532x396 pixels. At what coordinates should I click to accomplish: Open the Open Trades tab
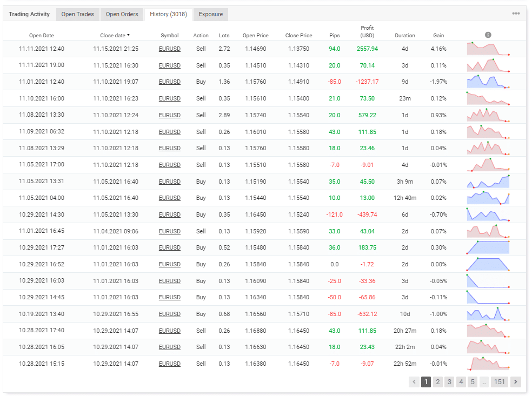point(77,14)
